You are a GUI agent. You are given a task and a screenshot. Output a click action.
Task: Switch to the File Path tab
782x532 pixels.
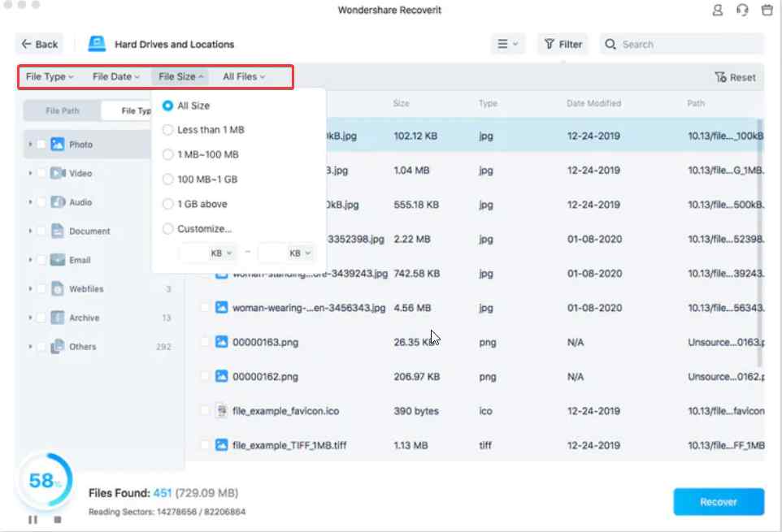[63, 111]
